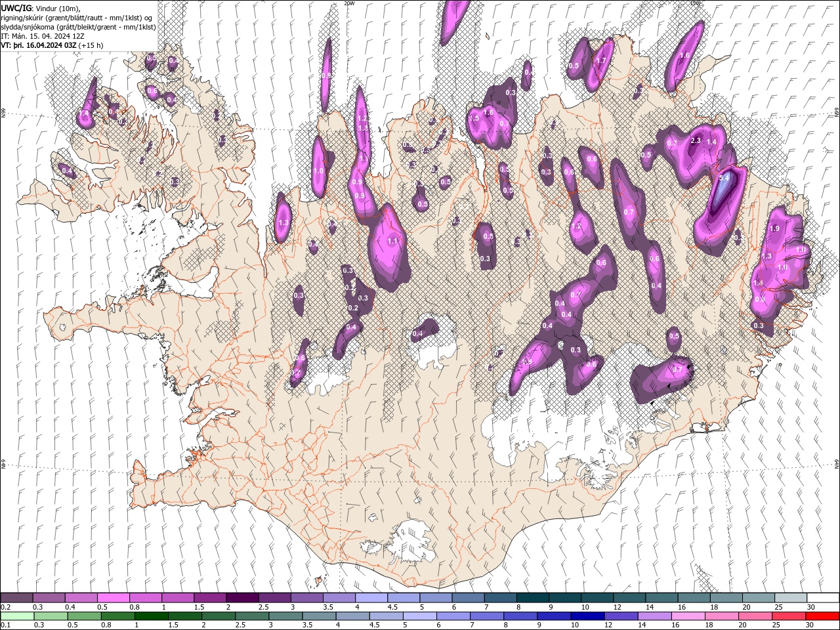This screenshot has width=840, height=630.
Task: Pick the light lavender 4 swatch, upper legend
Action: (371, 598)
